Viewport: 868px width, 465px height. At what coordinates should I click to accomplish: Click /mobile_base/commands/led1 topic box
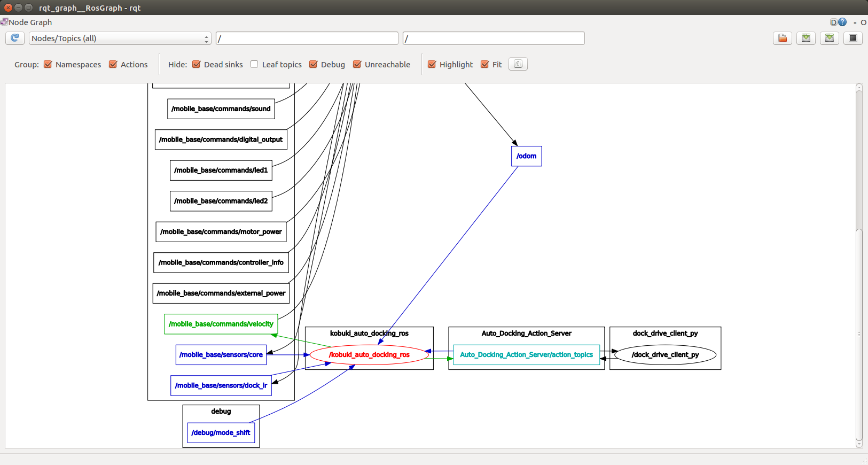tap(221, 170)
